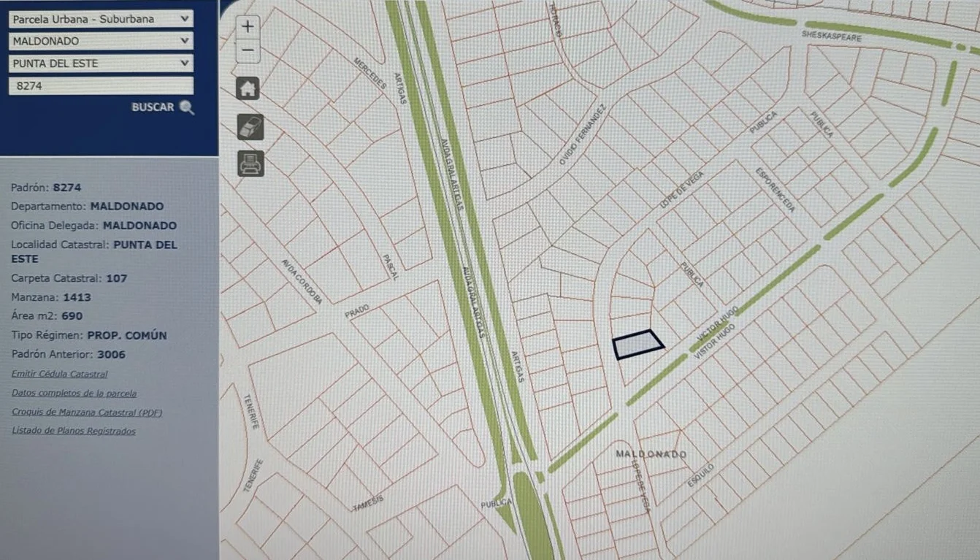Image resolution: width=980 pixels, height=560 pixels.
Task: Select the eraser clear-map tool
Action: point(250,127)
